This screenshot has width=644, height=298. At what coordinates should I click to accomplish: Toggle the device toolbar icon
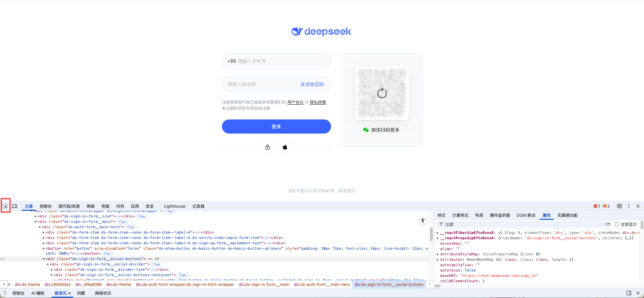pyautogui.click(x=15, y=206)
